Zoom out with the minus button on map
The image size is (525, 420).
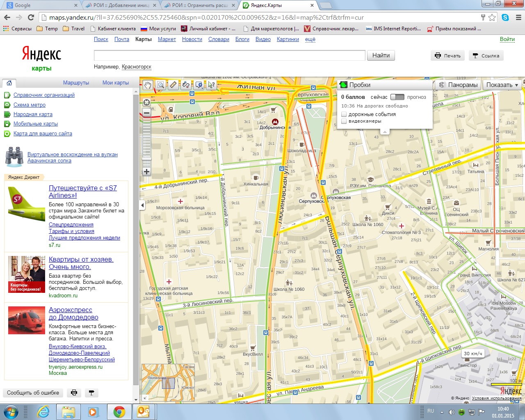[146, 113]
